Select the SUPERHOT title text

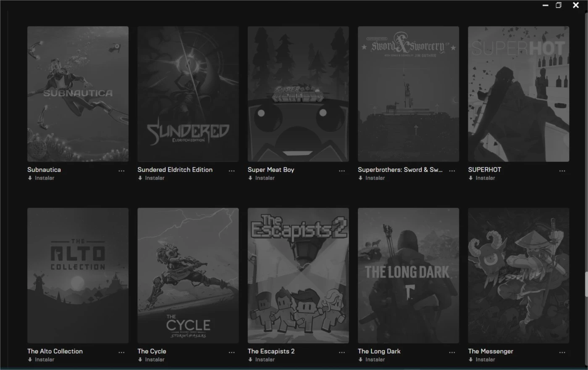(485, 170)
